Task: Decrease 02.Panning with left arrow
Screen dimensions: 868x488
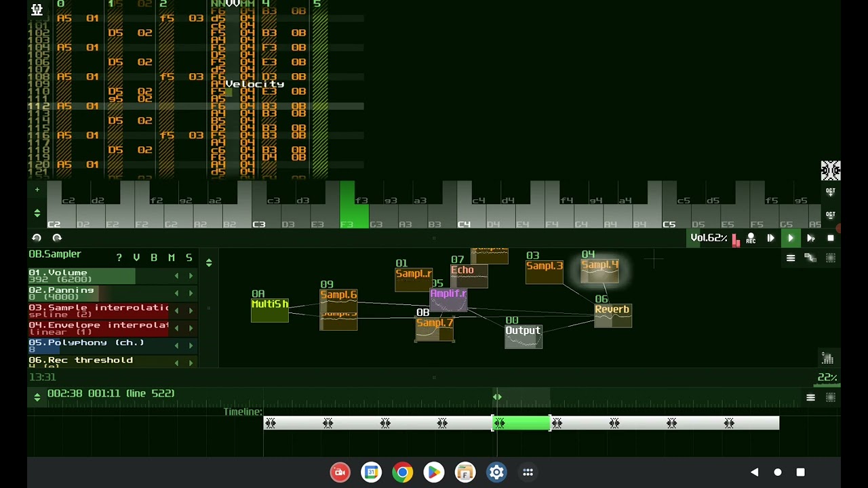Action: tap(177, 293)
